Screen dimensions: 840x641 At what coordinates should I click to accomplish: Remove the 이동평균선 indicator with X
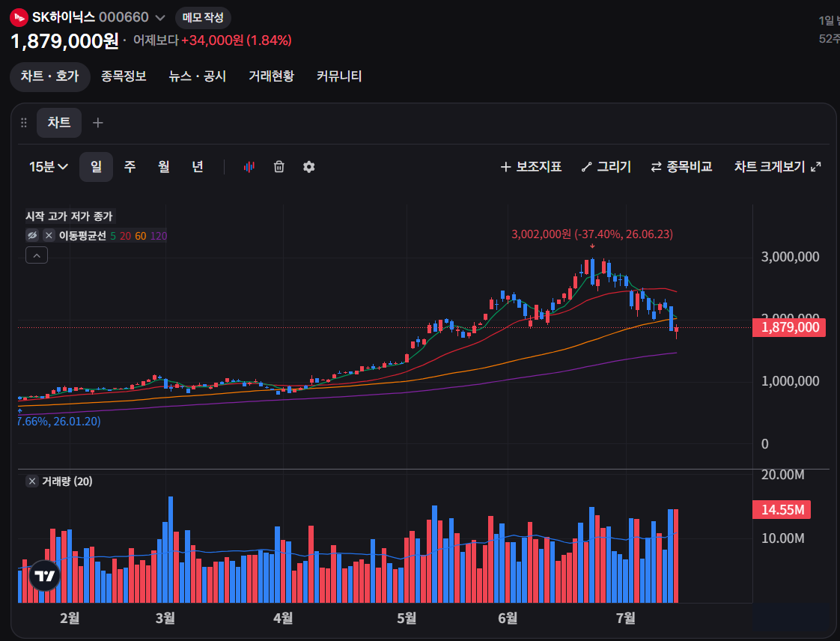tap(49, 235)
